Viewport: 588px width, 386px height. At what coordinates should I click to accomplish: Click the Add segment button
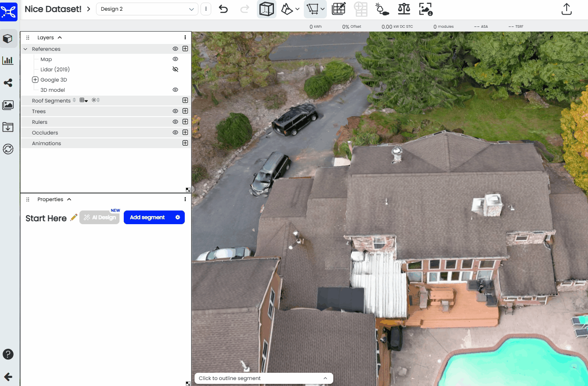(x=148, y=217)
